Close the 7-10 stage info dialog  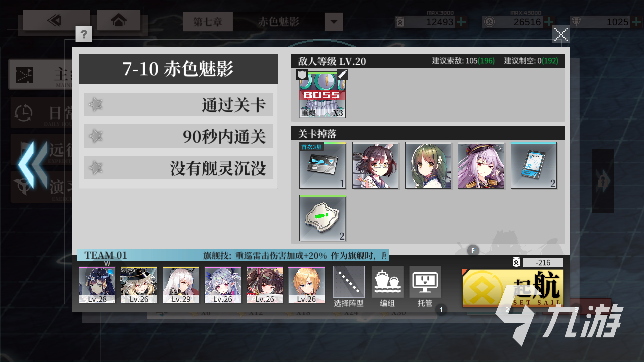coord(561,34)
